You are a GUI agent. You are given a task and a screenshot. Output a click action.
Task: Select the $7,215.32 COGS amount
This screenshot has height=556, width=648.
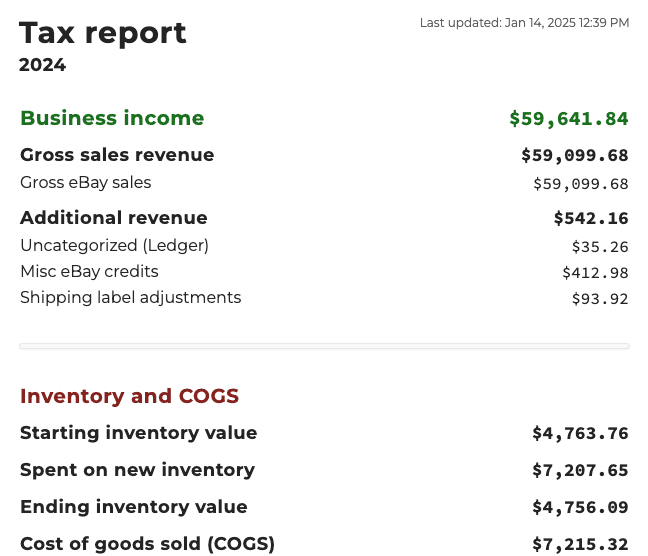click(580, 544)
